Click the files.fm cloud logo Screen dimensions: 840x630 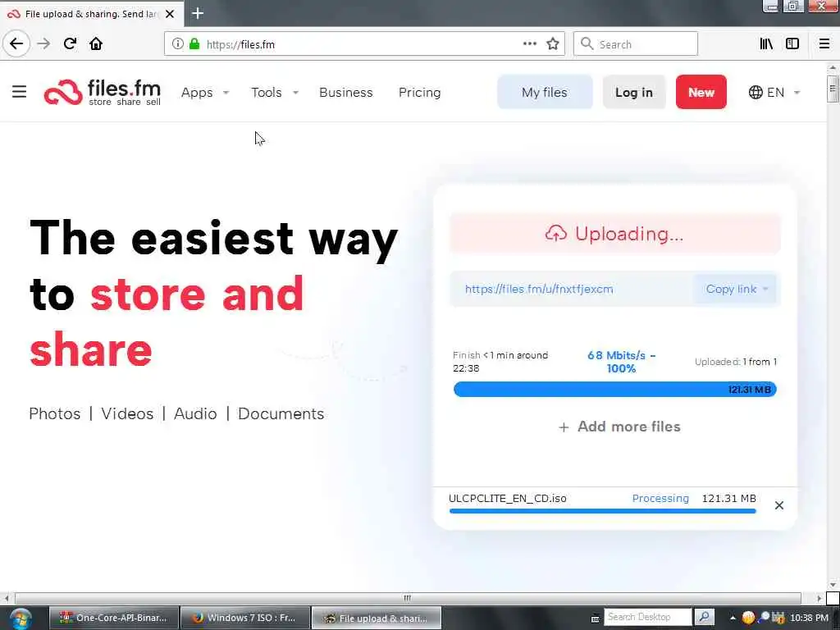tap(63, 92)
